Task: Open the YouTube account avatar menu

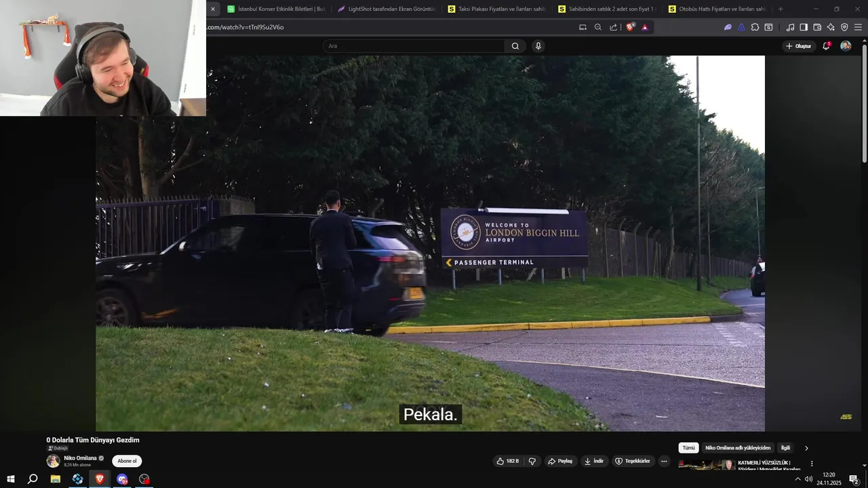Action: [x=846, y=46]
